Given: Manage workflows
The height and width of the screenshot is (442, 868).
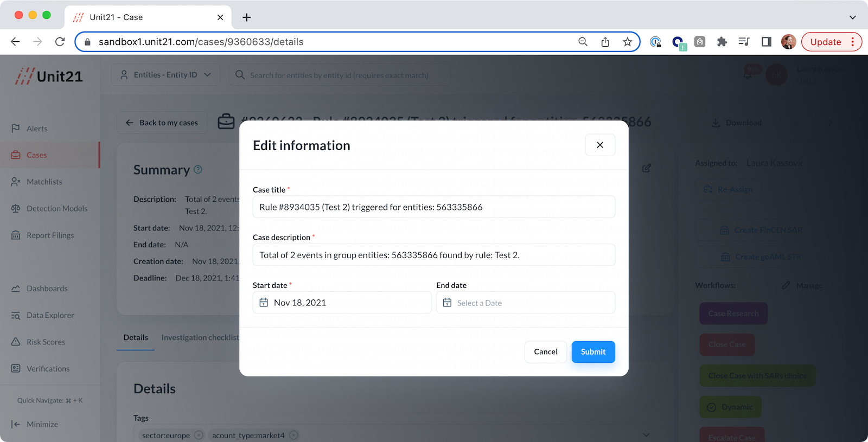Looking at the screenshot, I should click(802, 285).
